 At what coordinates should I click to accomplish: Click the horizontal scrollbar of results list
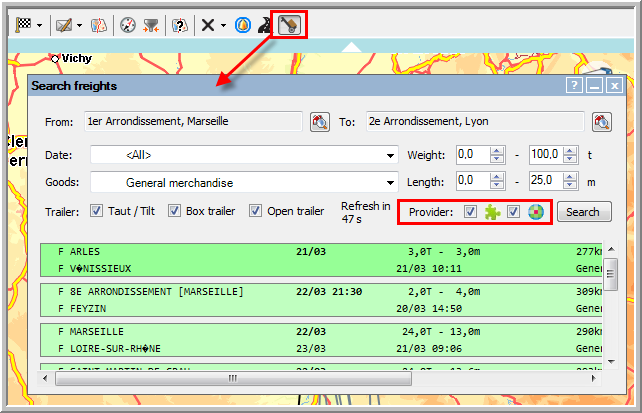232,378
